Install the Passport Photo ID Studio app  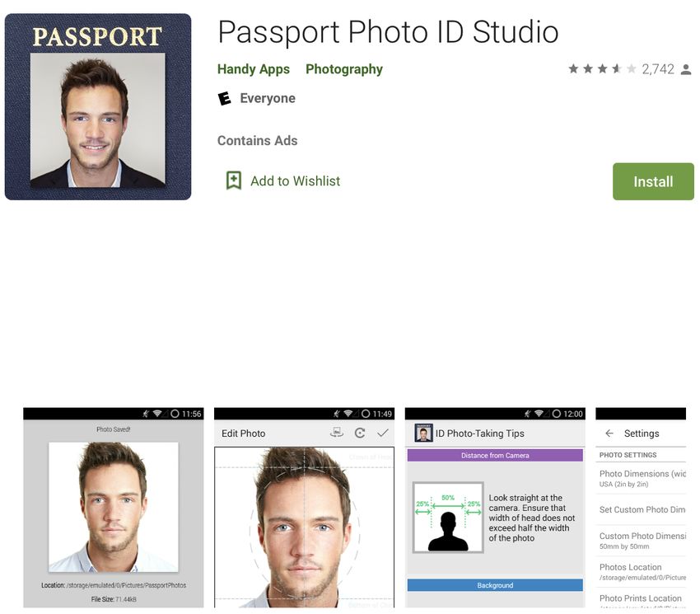point(653,181)
